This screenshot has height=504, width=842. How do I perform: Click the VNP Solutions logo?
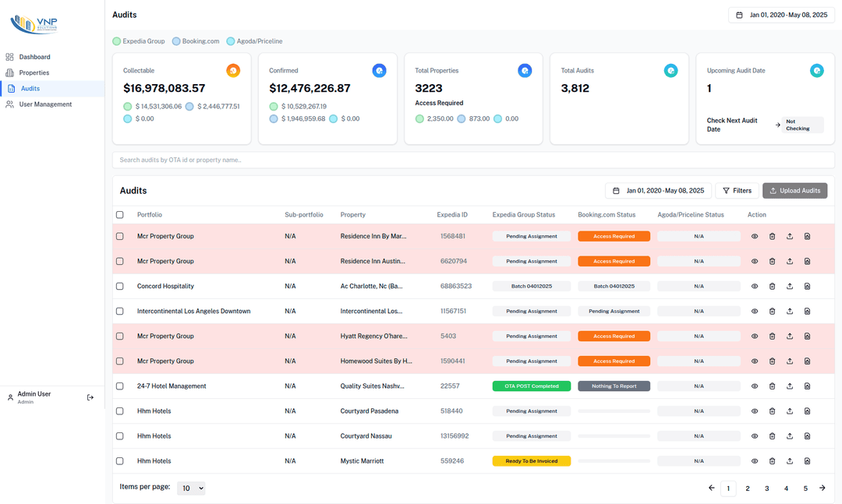[x=34, y=24]
